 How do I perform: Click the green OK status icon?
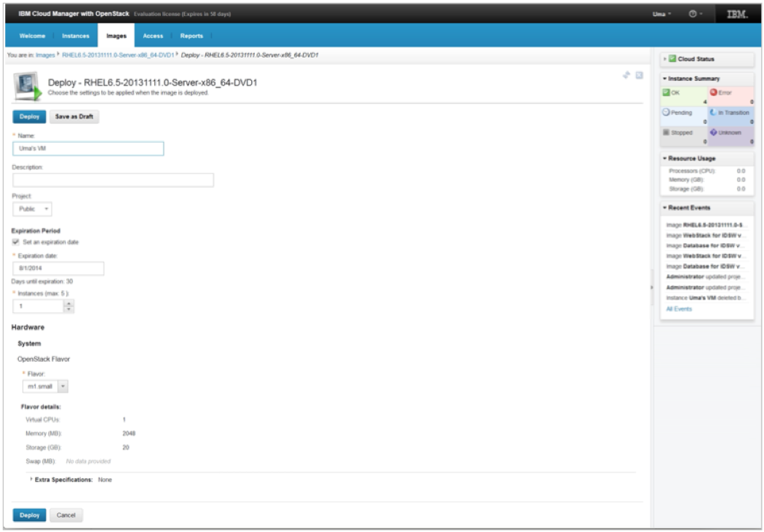pyautogui.click(x=666, y=92)
